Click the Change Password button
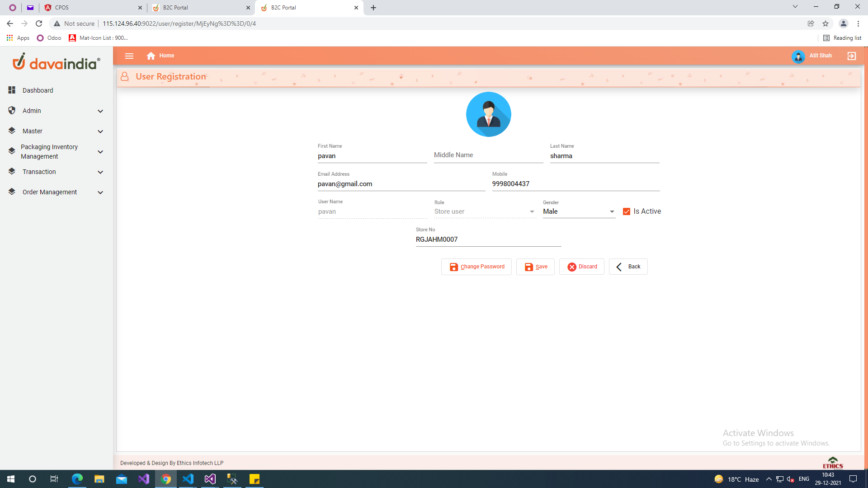The width and height of the screenshot is (868, 488). click(476, 267)
